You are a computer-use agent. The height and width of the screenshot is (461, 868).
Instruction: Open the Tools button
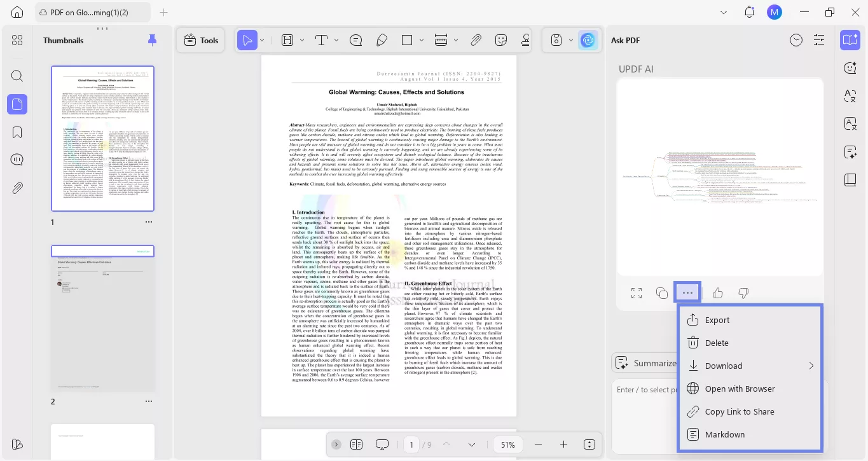click(x=201, y=40)
